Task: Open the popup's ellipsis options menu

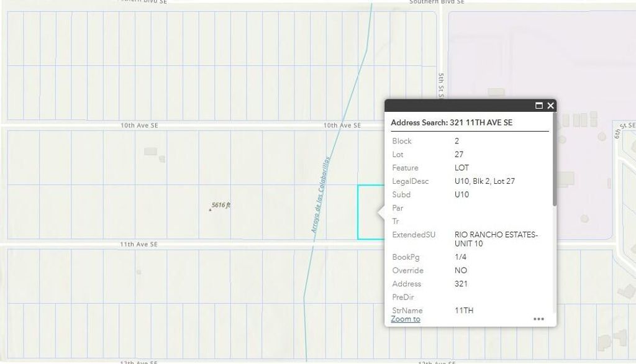Action: pos(538,319)
